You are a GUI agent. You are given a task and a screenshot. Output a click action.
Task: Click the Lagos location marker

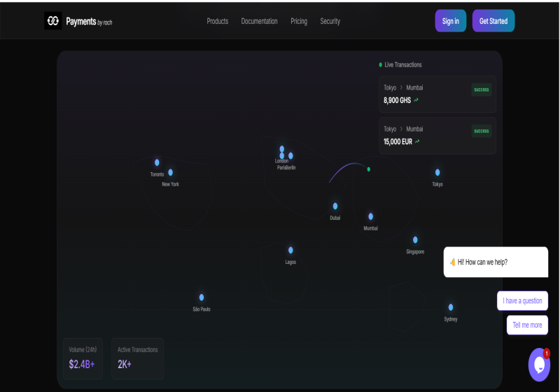290,250
